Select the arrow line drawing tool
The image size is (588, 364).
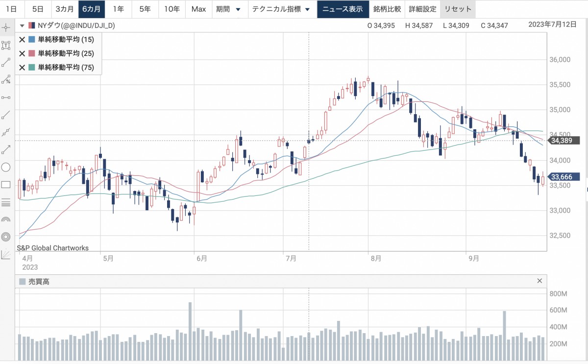(x=6, y=149)
